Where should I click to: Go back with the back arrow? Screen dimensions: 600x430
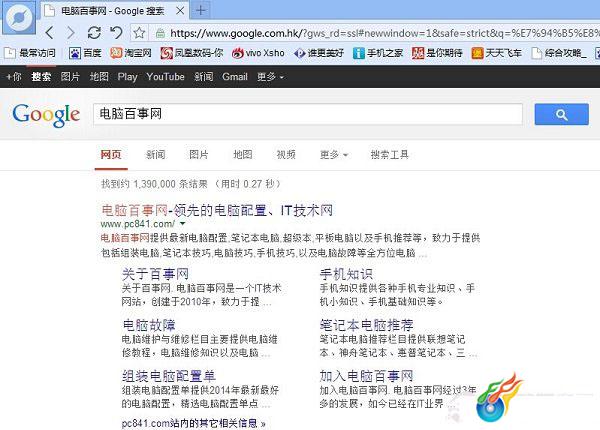coord(49,33)
